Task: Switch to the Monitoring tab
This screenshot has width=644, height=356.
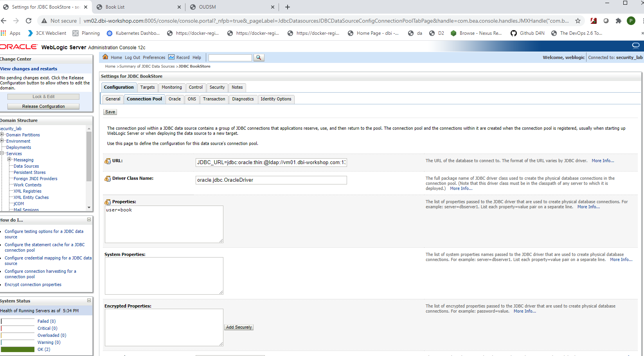Action: tap(172, 88)
